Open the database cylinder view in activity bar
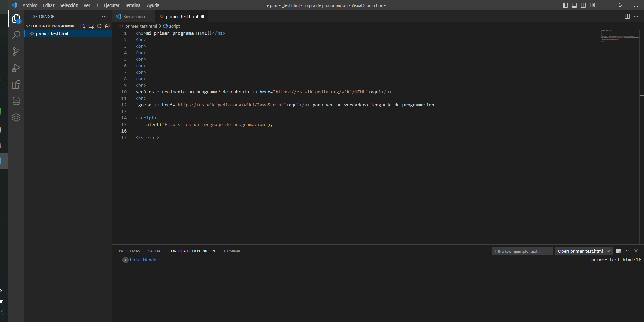 (x=16, y=101)
